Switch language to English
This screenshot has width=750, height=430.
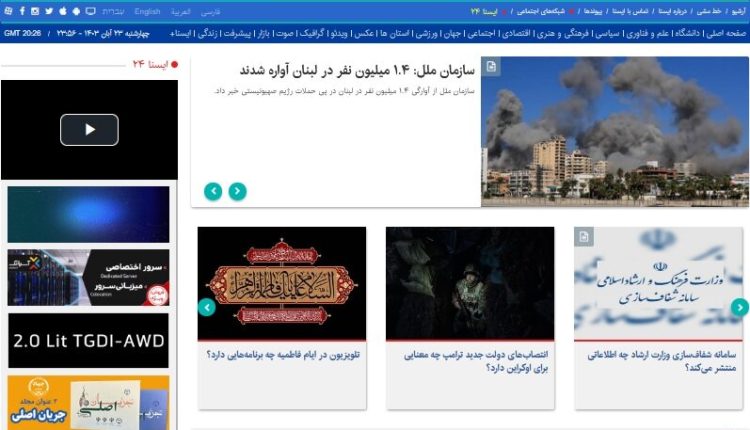click(147, 11)
